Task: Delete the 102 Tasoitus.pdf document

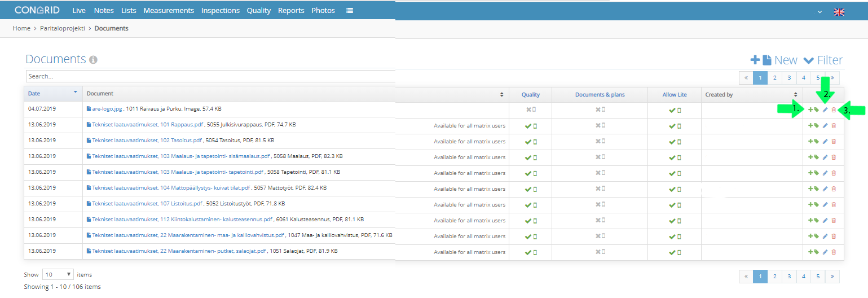Action: click(x=834, y=142)
